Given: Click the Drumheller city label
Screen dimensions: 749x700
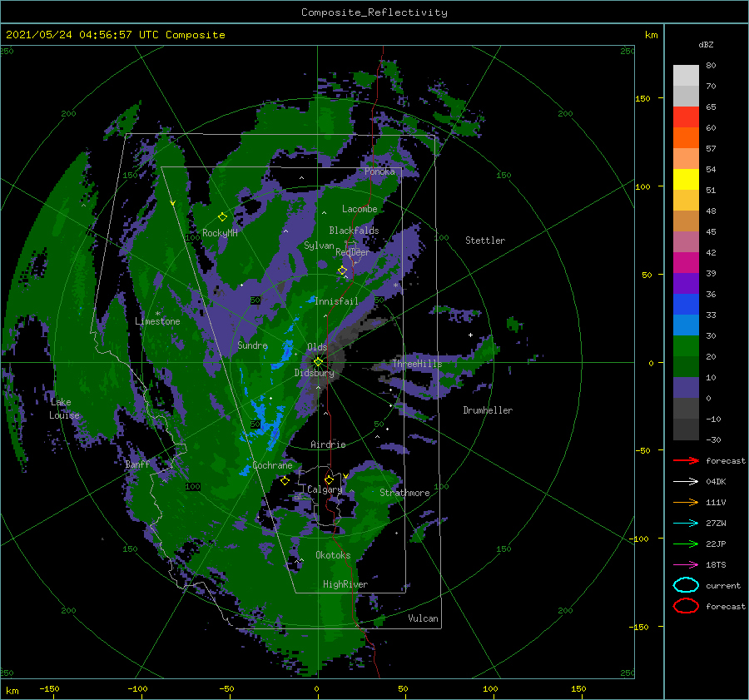Looking at the screenshot, I should 488,410.
